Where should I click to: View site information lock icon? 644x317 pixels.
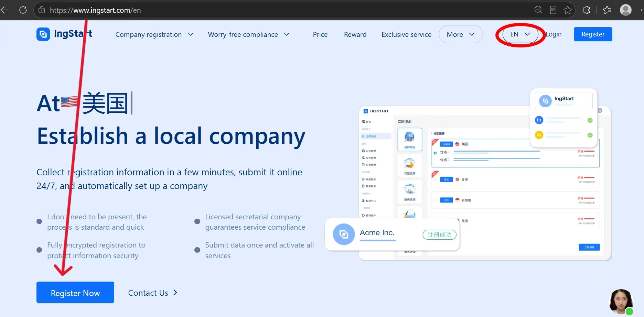click(42, 10)
